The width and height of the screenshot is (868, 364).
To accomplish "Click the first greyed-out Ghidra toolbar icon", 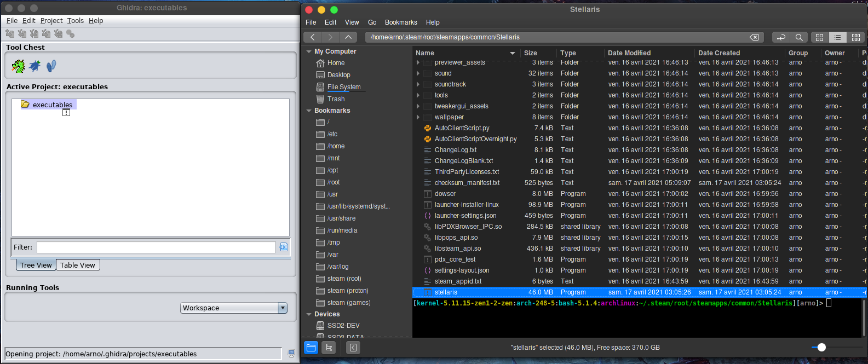I will point(10,34).
